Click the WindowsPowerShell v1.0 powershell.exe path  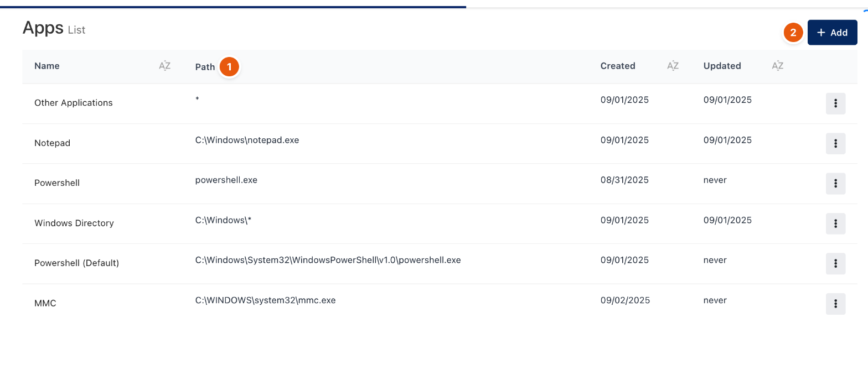click(328, 260)
